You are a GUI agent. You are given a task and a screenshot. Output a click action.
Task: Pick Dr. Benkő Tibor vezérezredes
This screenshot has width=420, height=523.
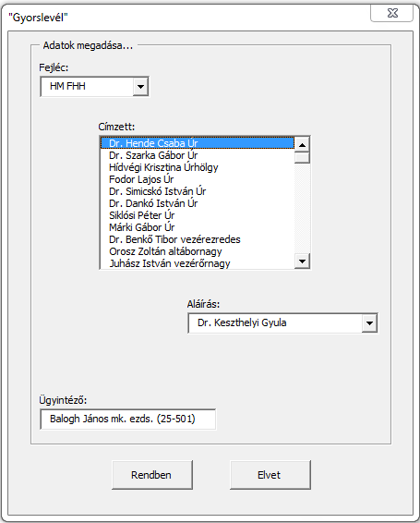click(198, 239)
